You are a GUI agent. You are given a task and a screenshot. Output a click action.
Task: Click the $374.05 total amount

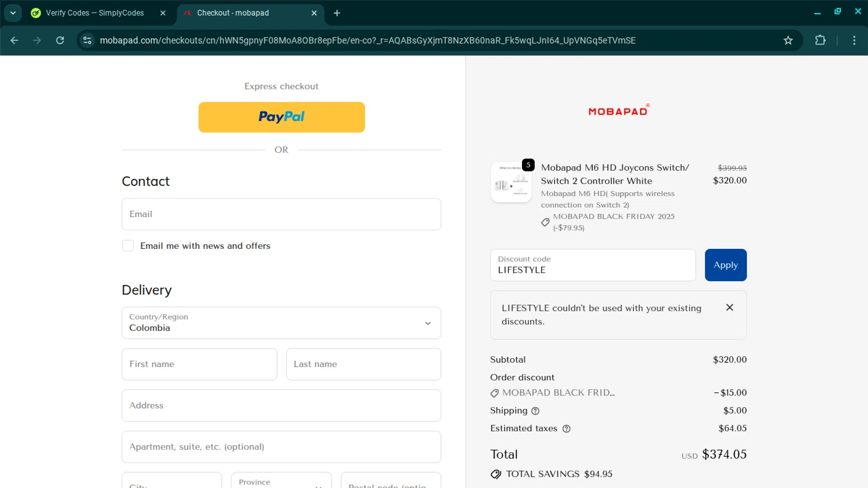pos(724,454)
